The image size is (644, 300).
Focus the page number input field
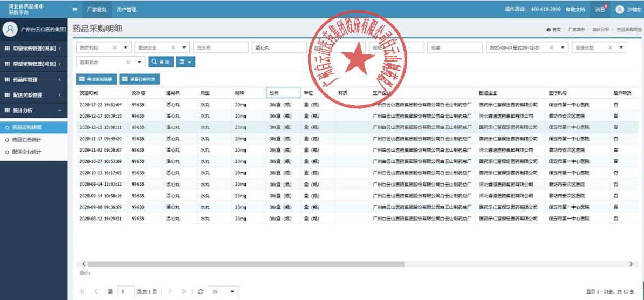click(126, 291)
